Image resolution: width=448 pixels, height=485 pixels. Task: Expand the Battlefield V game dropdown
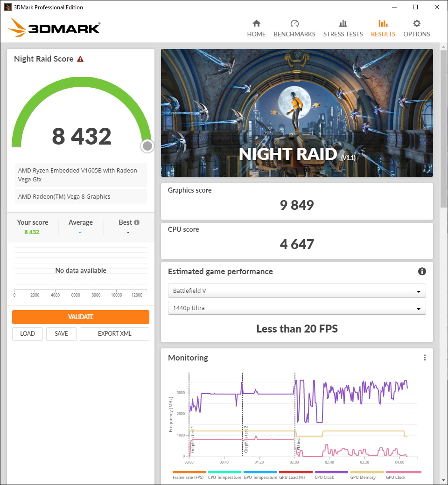click(x=297, y=291)
